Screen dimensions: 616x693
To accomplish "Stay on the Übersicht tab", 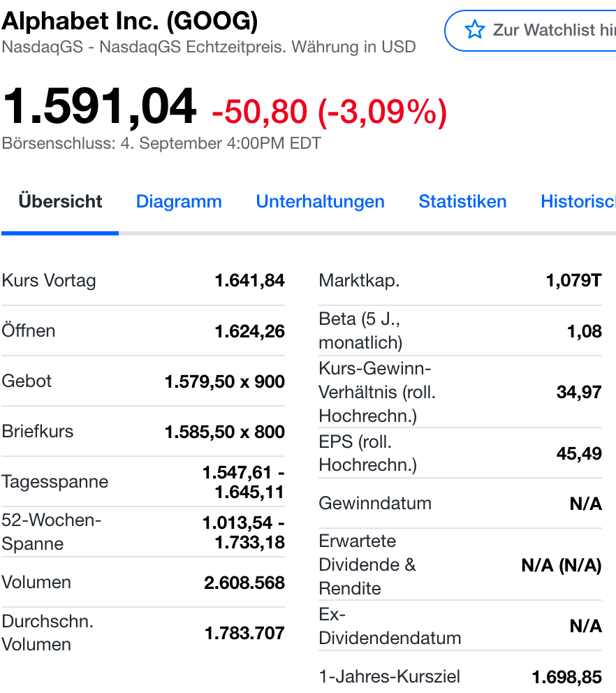I will click(60, 202).
